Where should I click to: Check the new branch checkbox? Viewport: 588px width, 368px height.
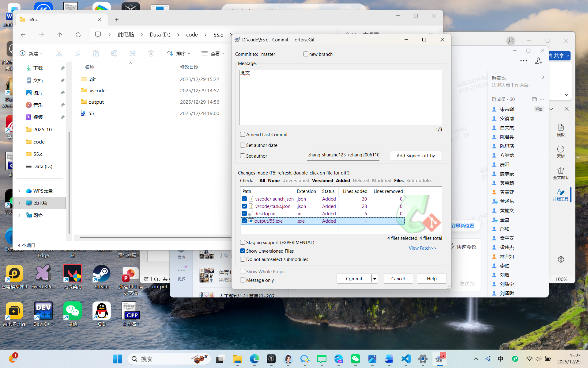(305, 54)
